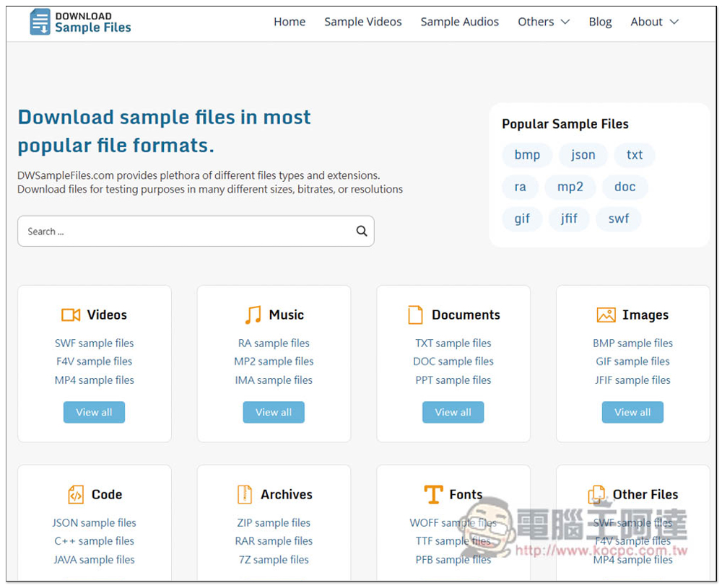Open 7Z sample files link
Screen dimensions: 722x588
274,560
